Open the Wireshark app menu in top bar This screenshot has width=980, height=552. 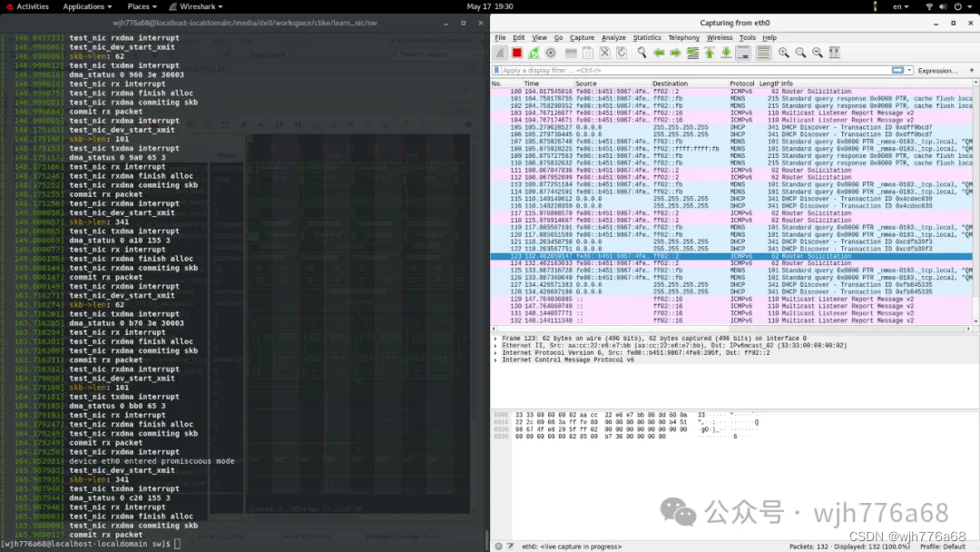click(x=196, y=6)
